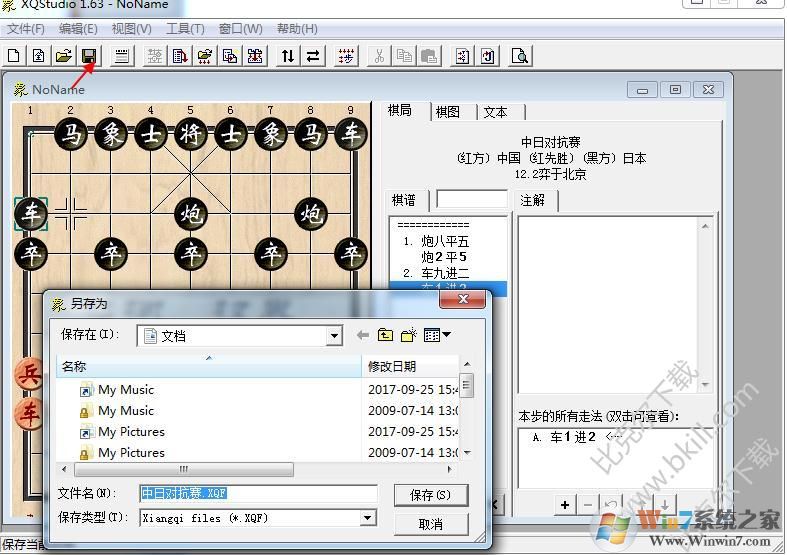
Task: Click the text lines properties toolbar icon
Action: 121,56
